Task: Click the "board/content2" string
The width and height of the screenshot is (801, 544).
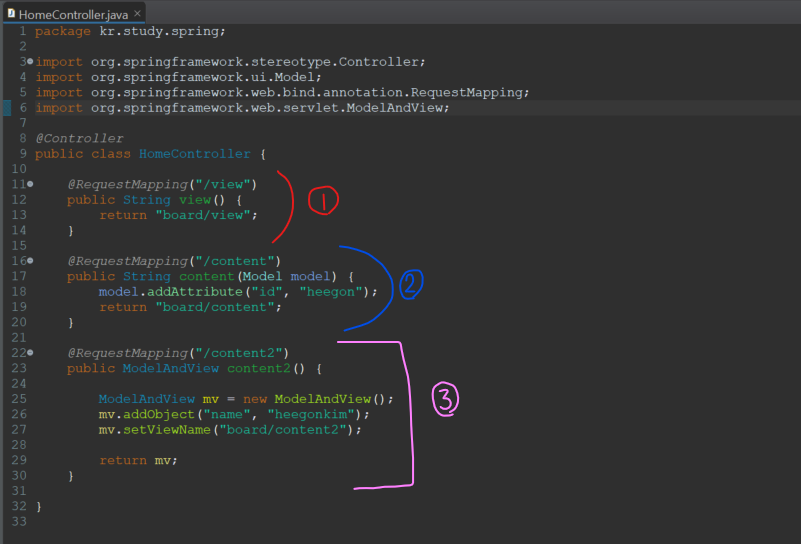Action: click(x=283, y=430)
